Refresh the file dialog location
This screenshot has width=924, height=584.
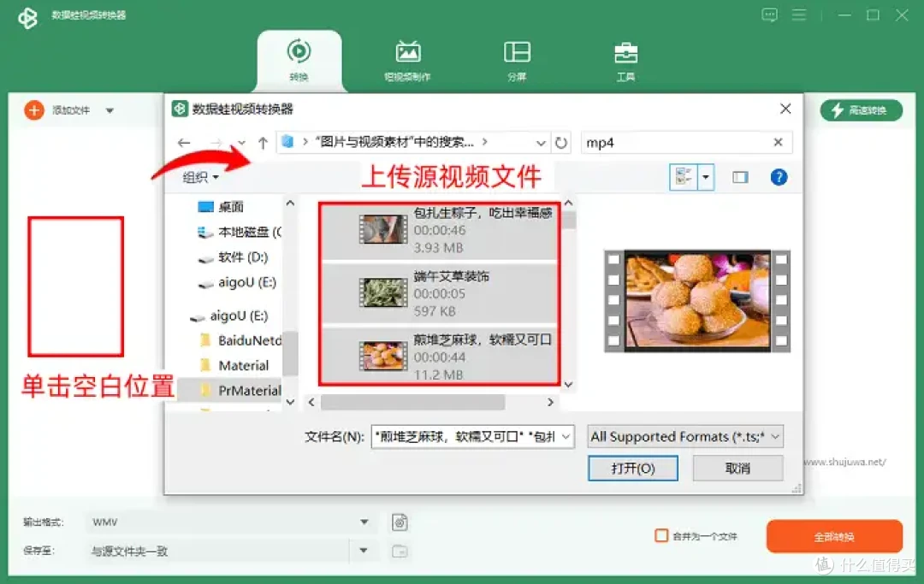(x=561, y=143)
